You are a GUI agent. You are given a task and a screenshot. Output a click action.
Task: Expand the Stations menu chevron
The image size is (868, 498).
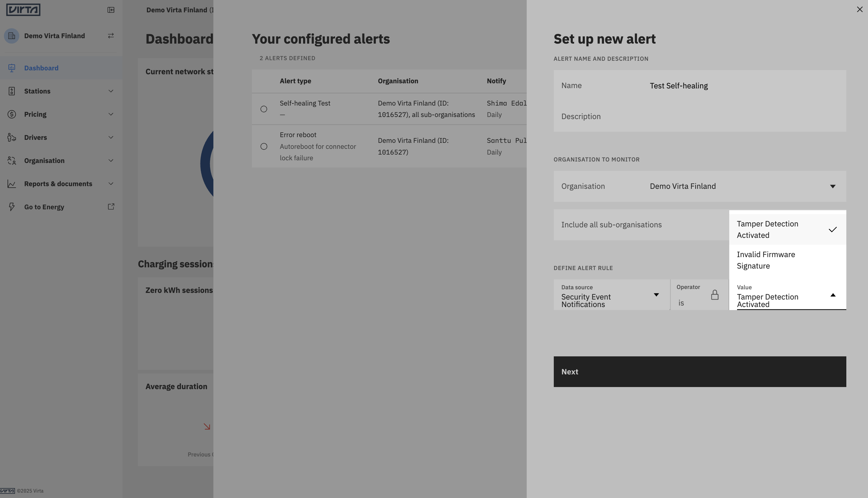pyautogui.click(x=111, y=91)
